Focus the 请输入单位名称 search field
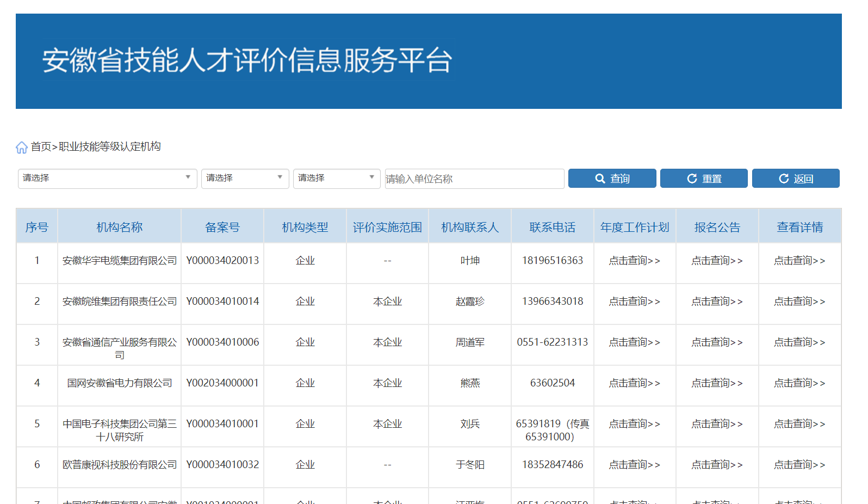 point(474,179)
